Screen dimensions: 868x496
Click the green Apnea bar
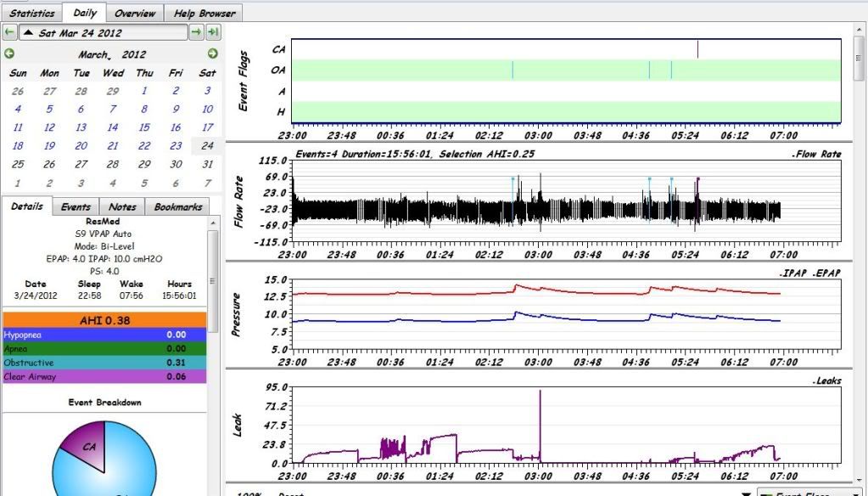(x=104, y=348)
